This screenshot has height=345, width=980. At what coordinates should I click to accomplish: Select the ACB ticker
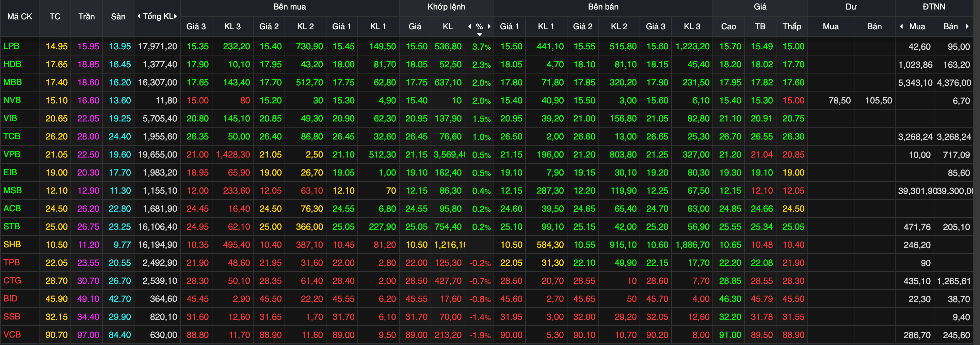pyautogui.click(x=12, y=209)
